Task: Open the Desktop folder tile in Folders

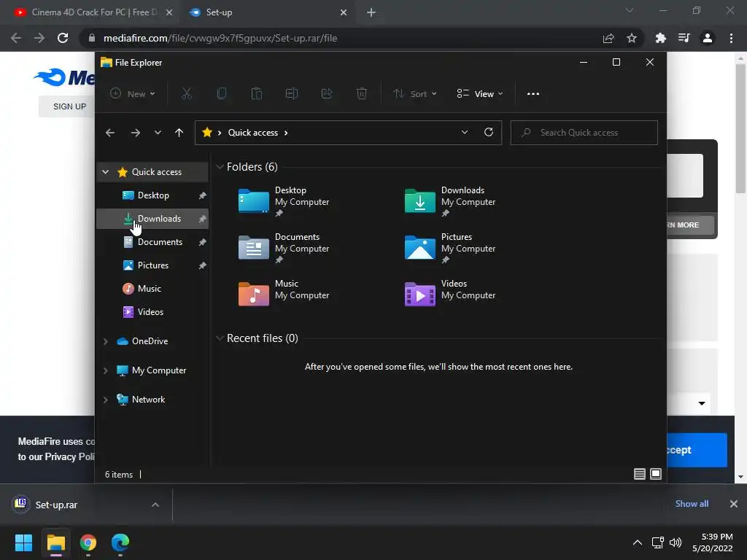Action: (284, 202)
